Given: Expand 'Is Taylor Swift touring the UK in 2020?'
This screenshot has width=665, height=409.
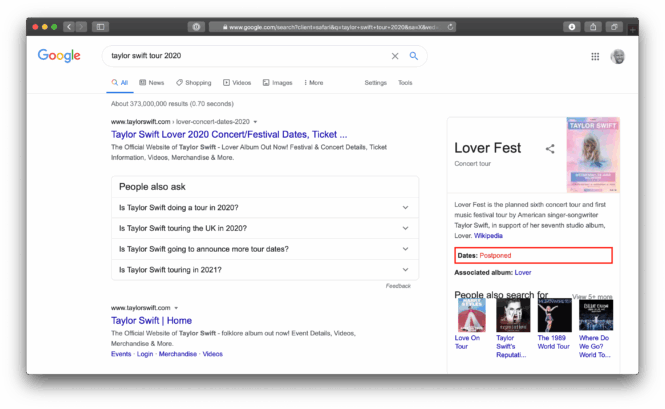Looking at the screenshot, I should (x=405, y=228).
